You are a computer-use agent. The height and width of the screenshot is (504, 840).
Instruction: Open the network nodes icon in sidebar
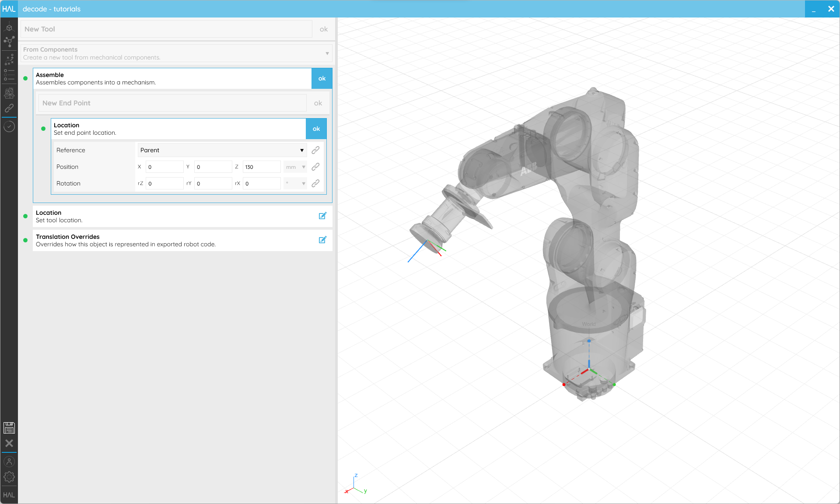(9, 42)
